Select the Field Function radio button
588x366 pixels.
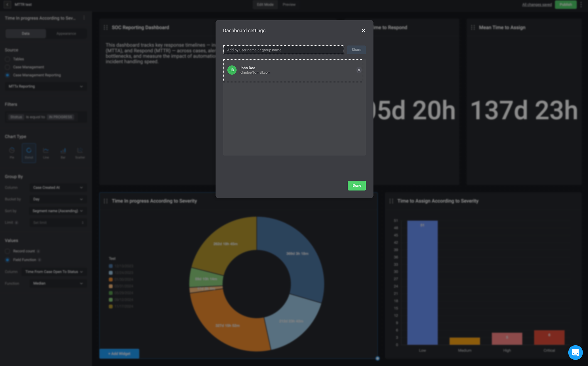[7, 260]
